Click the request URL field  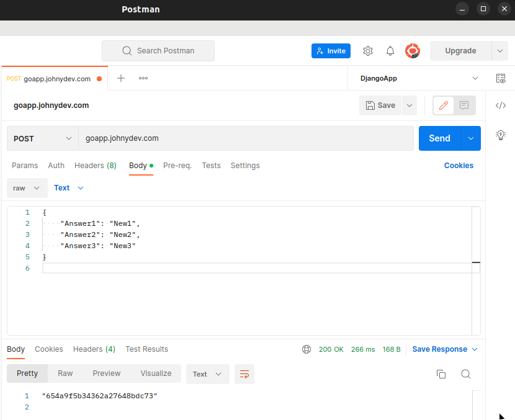tap(246, 138)
